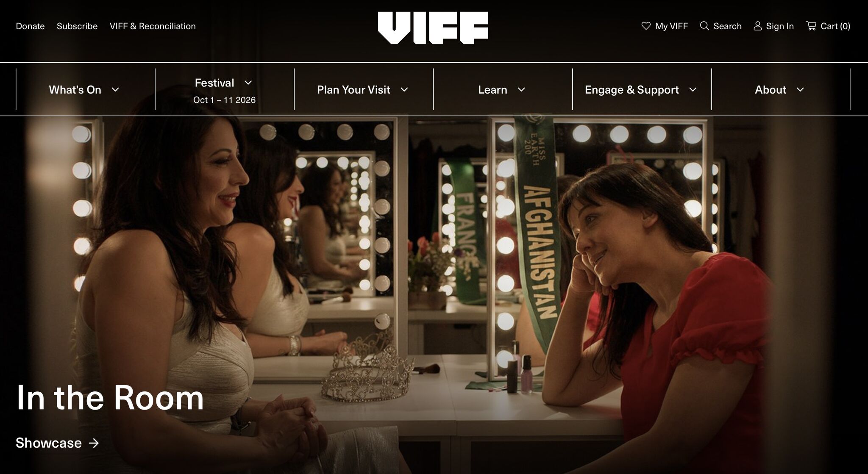The height and width of the screenshot is (474, 868).
Task: Click the Donate link
Action: pyautogui.click(x=30, y=26)
